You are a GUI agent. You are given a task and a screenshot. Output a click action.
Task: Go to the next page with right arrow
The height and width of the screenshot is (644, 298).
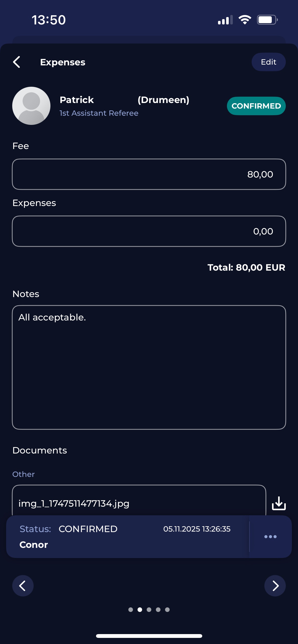pos(275,586)
